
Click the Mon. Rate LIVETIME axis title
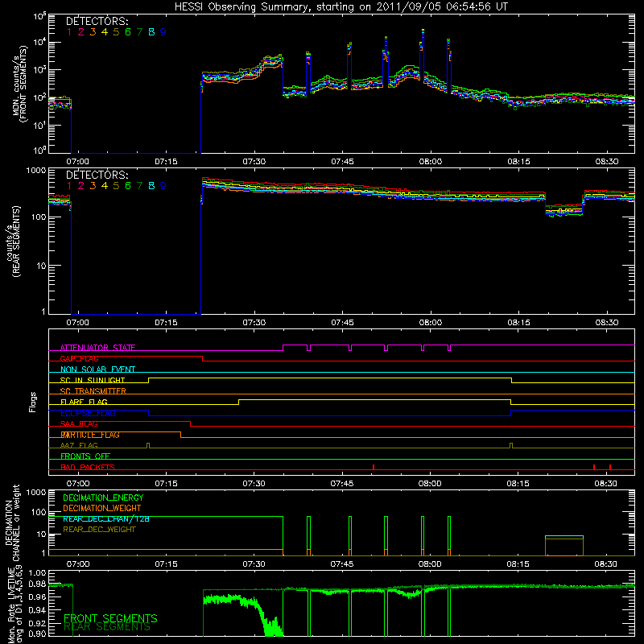click(15, 605)
